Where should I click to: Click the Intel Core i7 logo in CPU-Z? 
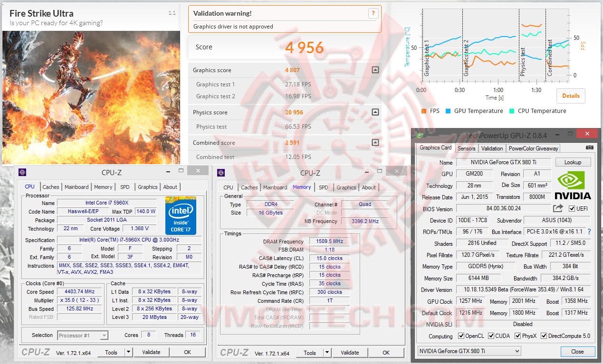[x=181, y=215]
